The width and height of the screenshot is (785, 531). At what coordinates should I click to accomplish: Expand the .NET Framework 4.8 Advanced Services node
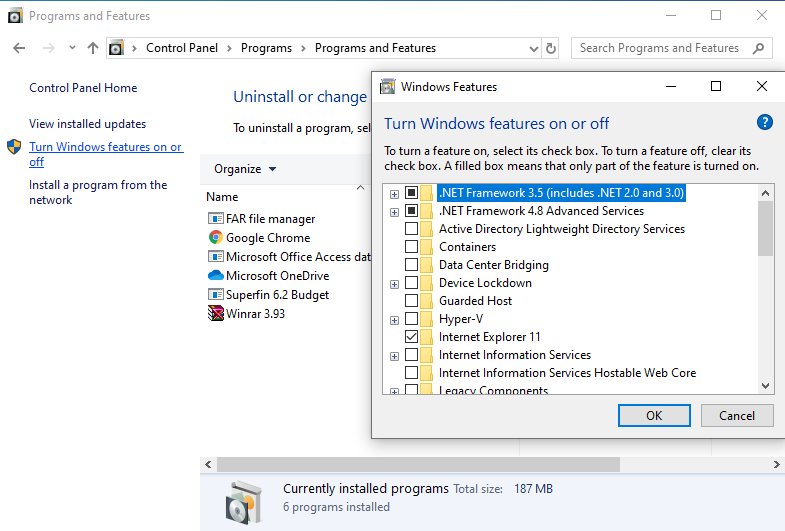click(x=395, y=212)
